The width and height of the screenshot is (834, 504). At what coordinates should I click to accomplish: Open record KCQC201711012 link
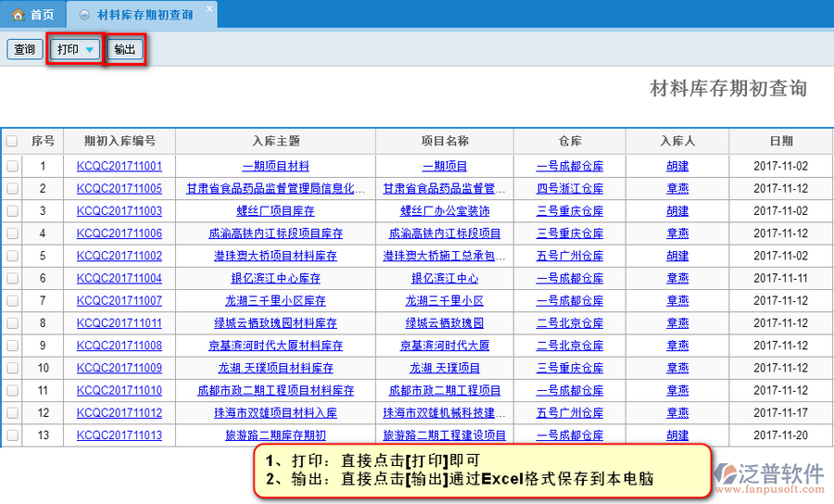click(x=120, y=413)
